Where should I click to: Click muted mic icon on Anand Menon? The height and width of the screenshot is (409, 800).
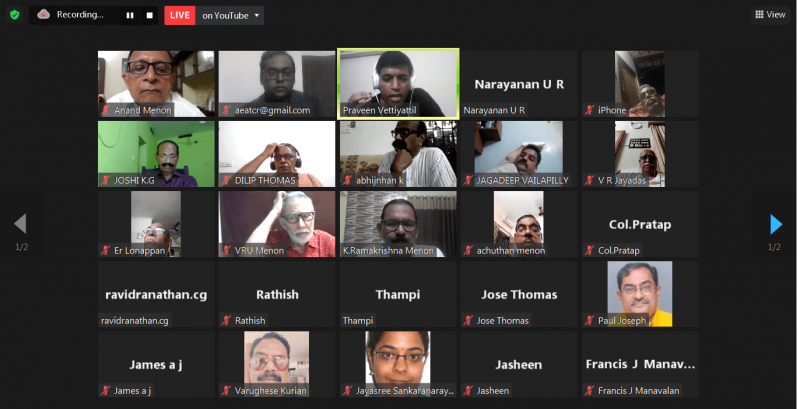point(106,110)
